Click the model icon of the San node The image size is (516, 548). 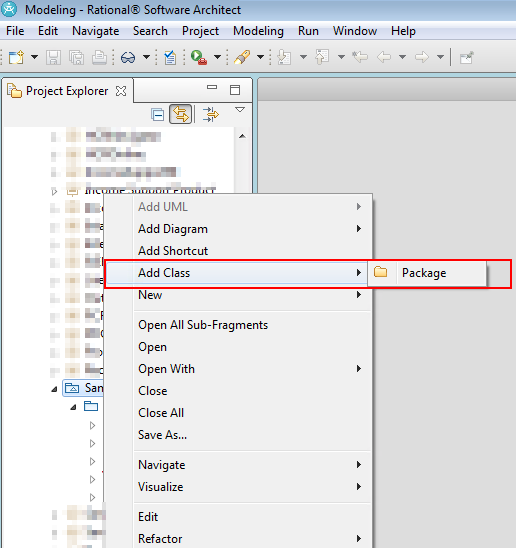(72, 388)
